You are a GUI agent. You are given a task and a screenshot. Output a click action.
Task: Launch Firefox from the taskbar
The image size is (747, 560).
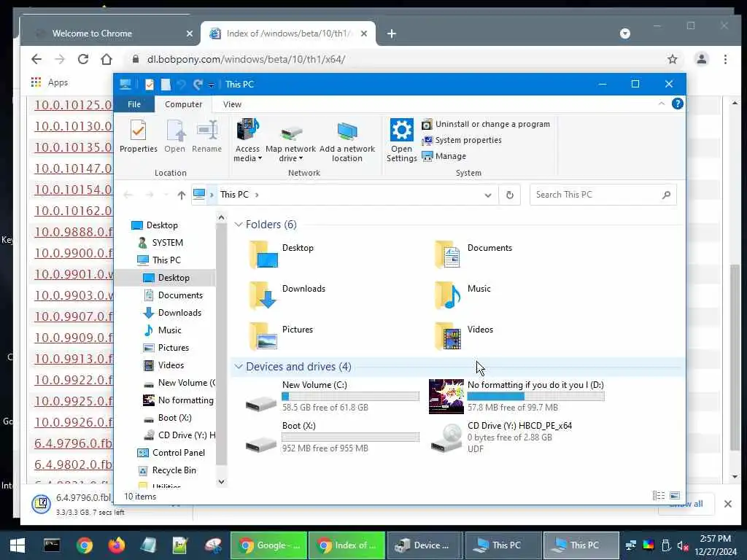(116, 545)
